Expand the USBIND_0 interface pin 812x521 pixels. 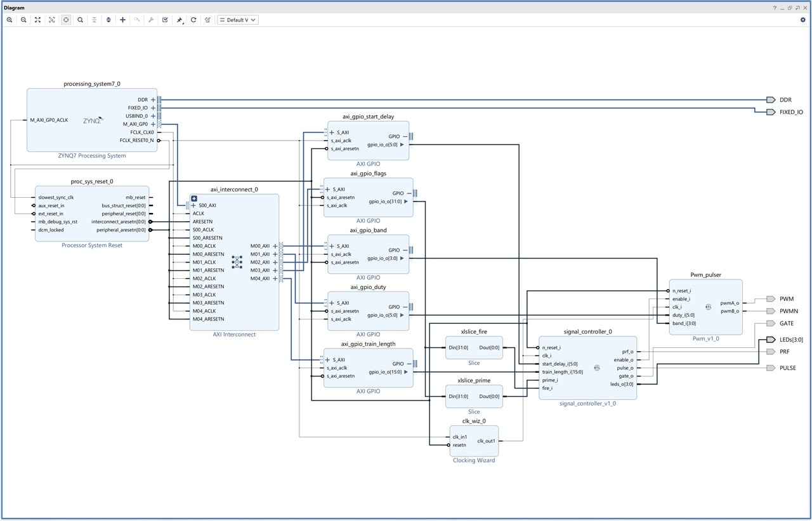coord(153,116)
